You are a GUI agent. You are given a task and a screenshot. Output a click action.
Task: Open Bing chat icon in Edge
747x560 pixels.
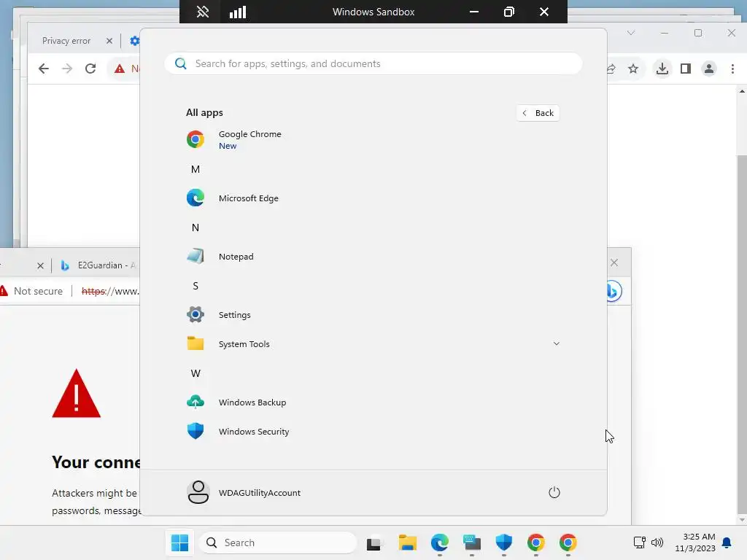614,291
